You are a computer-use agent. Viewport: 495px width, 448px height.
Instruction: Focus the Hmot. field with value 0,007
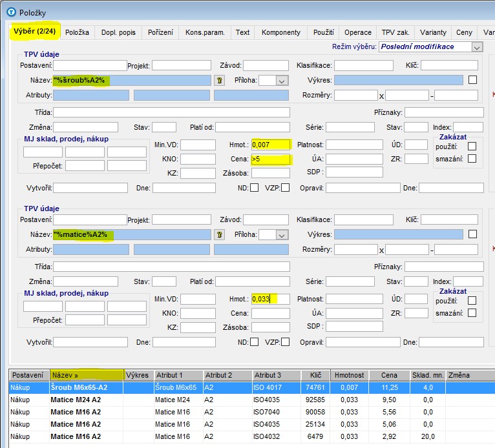[x=271, y=145]
